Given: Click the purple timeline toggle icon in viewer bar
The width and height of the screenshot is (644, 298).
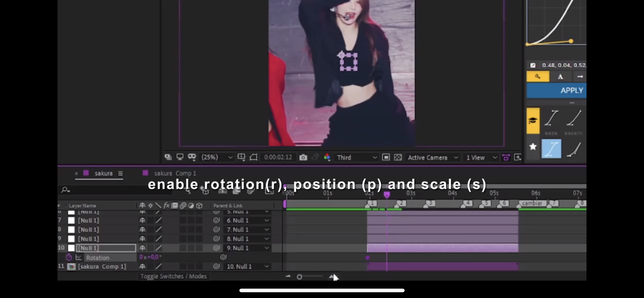Looking at the screenshot, I should (506, 157).
